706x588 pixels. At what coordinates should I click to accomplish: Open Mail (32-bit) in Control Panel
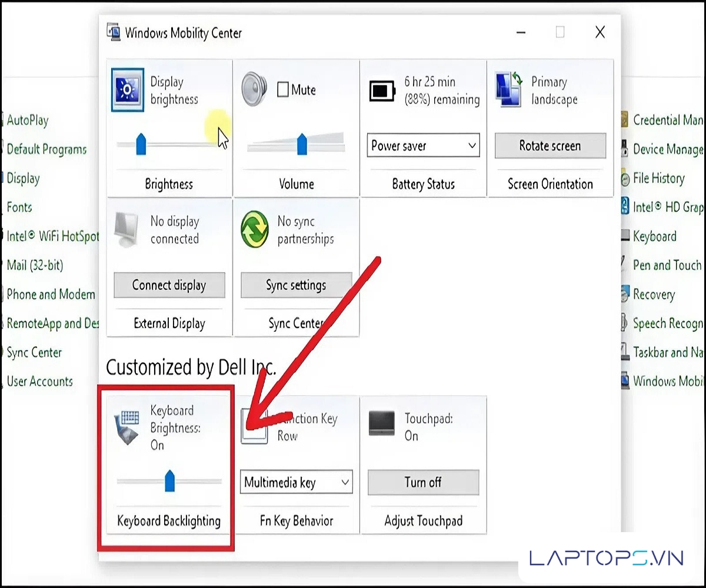pyautogui.click(x=35, y=265)
